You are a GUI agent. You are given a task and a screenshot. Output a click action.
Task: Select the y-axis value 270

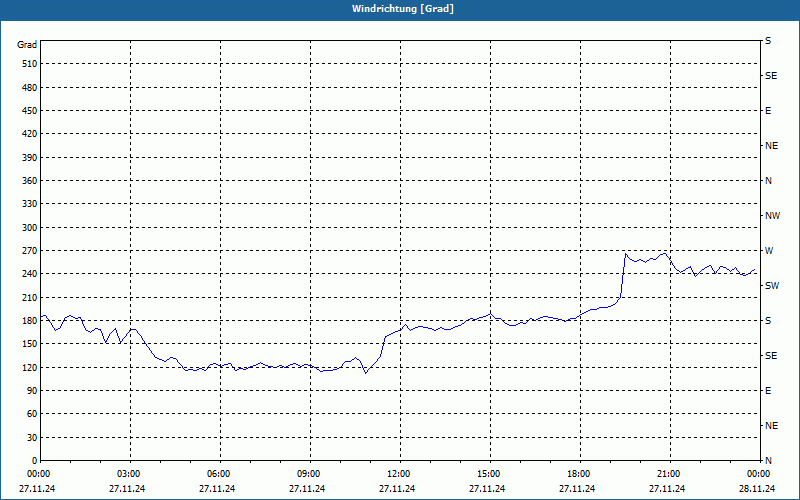point(29,251)
